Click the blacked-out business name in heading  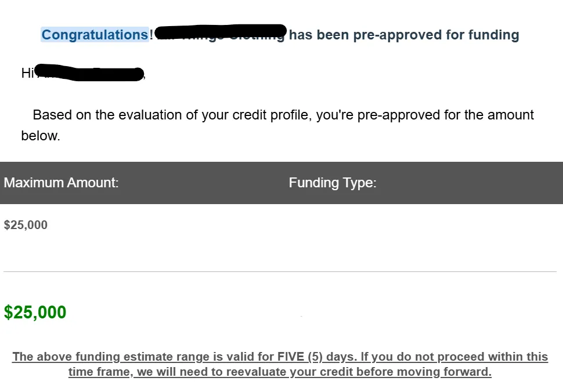tap(221, 32)
